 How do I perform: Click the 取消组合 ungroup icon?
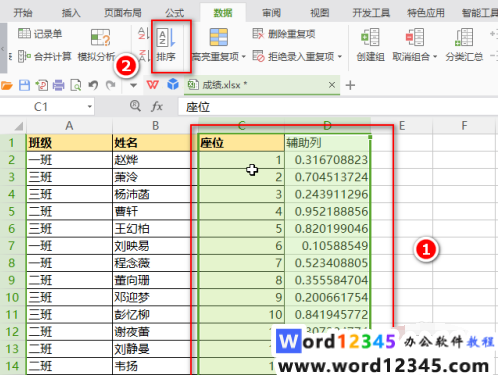coord(415,37)
